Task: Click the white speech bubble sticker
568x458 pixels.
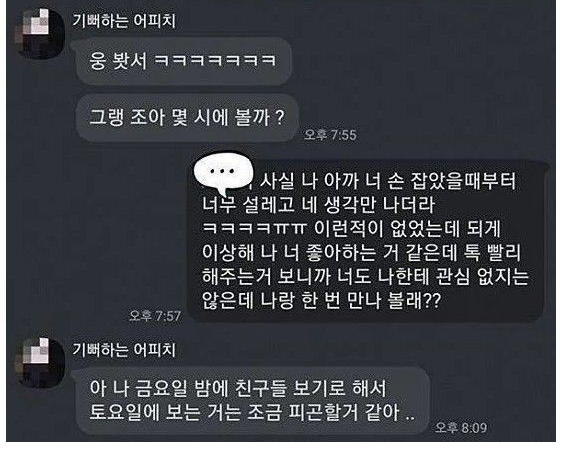Action: [x=222, y=174]
